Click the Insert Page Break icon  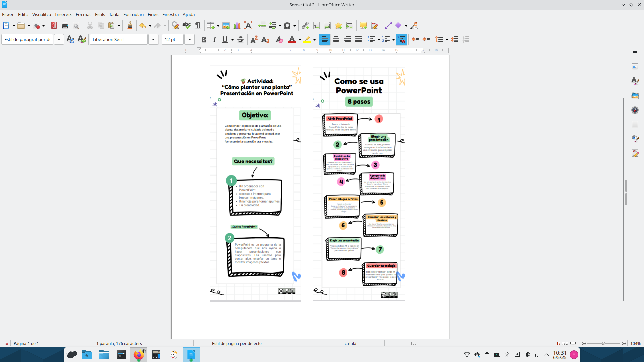(262, 26)
